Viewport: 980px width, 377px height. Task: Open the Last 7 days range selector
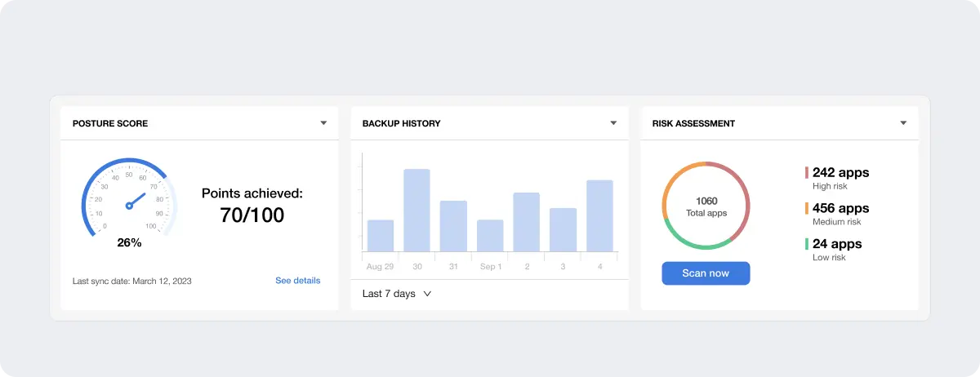397,294
